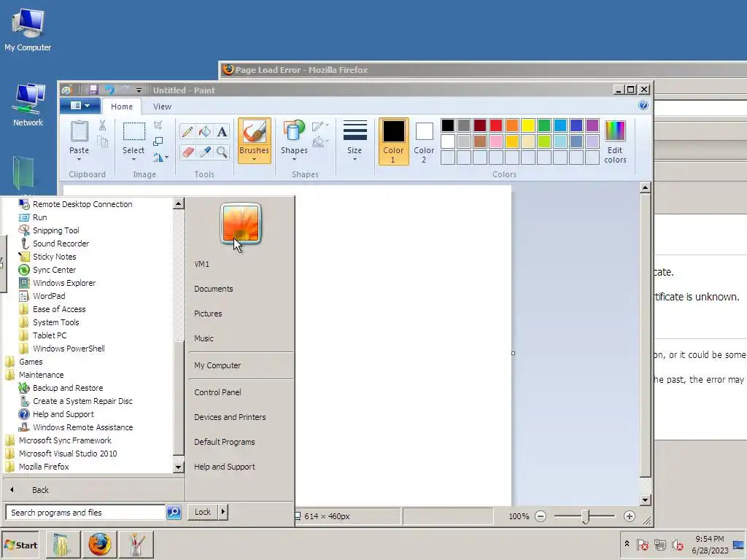Select Color 1 button in Paint
Screen dimensions: 747x560
tap(393, 141)
